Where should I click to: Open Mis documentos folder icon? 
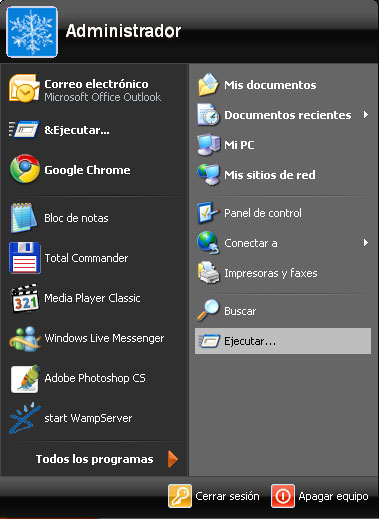208,85
